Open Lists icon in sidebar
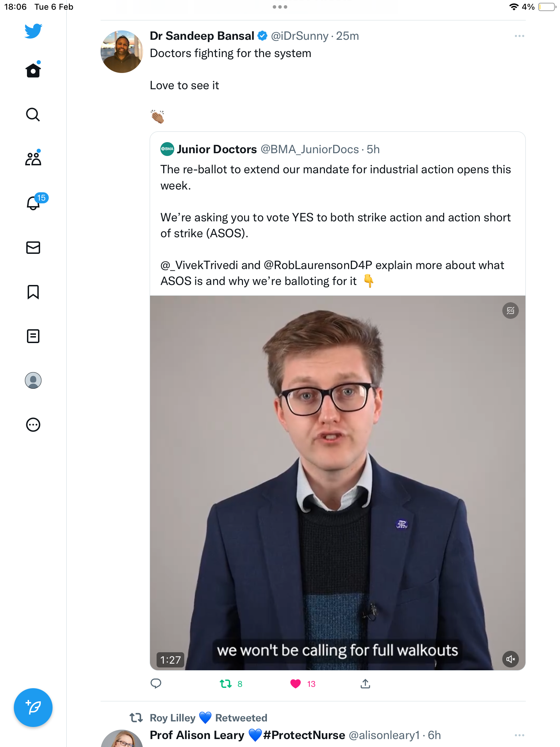The image size is (560, 747). tap(33, 336)
